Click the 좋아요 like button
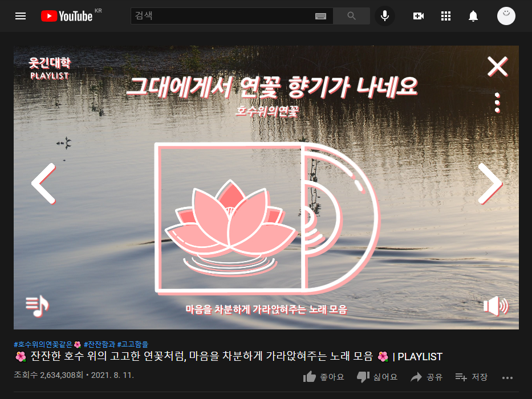 point(323,377)
